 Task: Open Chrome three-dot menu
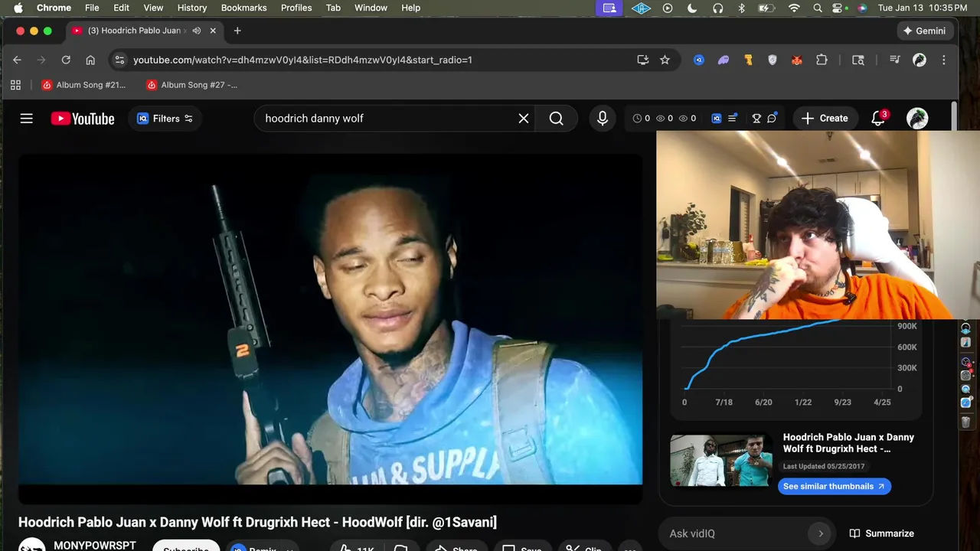944,60
